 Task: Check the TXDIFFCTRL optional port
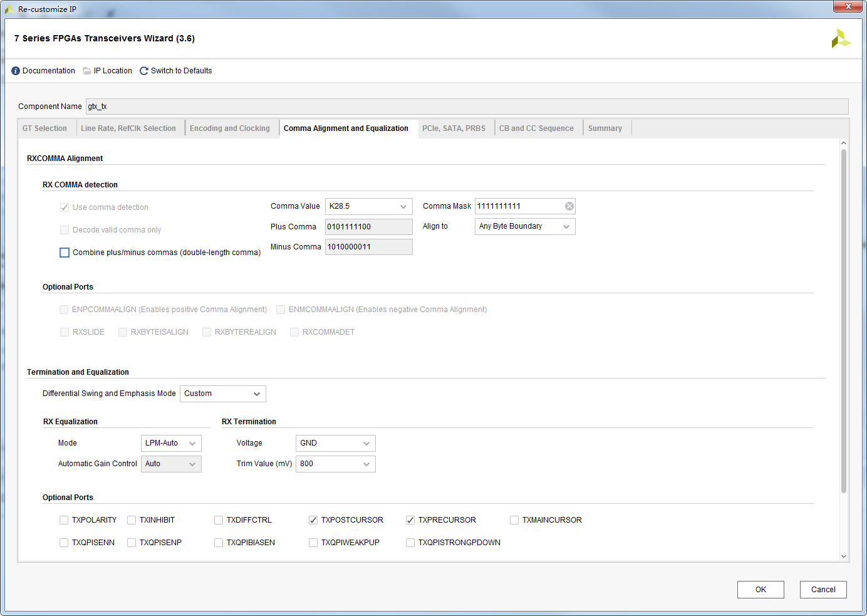[x=219, y=520]
